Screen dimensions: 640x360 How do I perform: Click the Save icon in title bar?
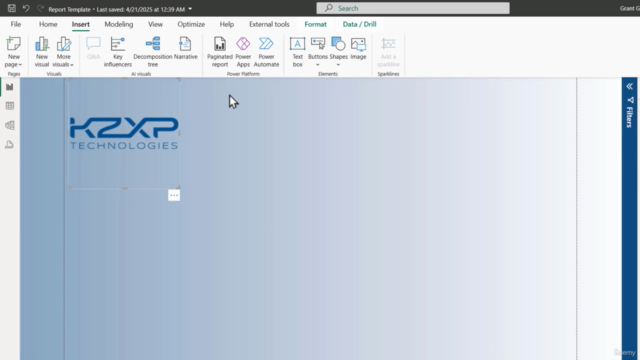point(11,8)
